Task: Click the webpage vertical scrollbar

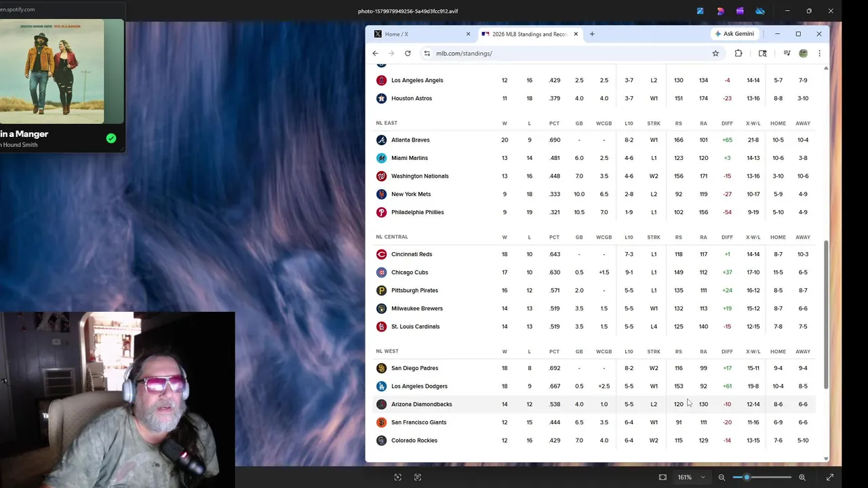Action: tap(825, 315)
